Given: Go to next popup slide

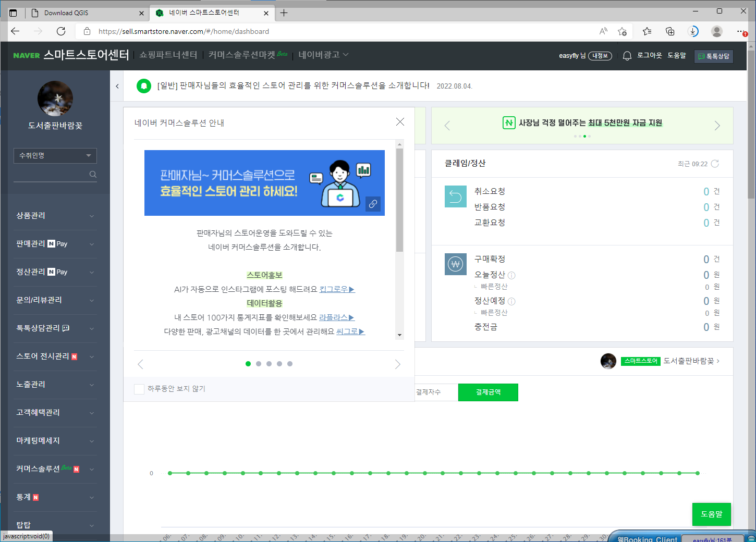Looking at the screenshot, I should pos(398,364).
